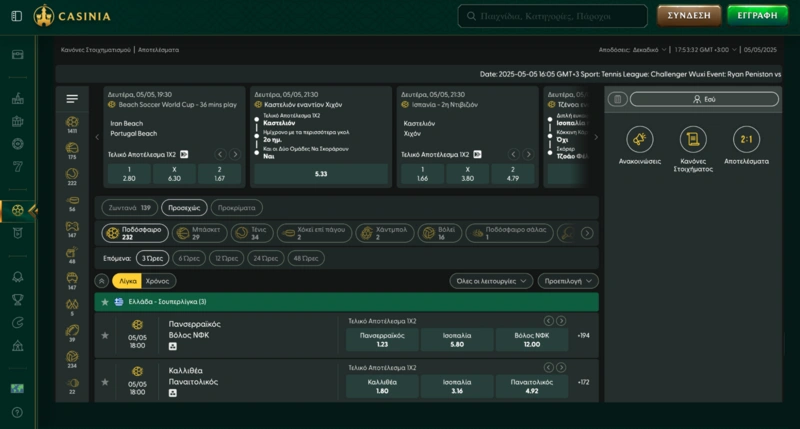Switch to Προσεχώς tab
Image resolution: width=800 pixels, height=429 pixels.
pyautogui.click(x=184, y=208)
